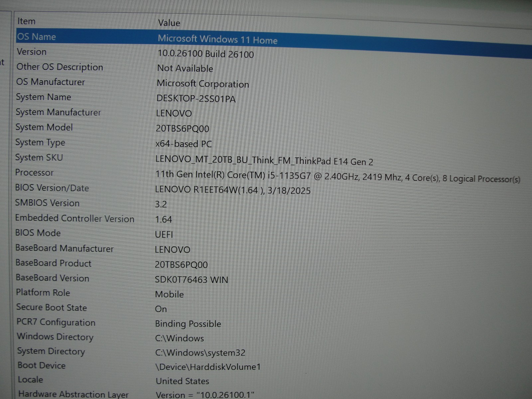Select the System Model row
Viewport: 532px width, 399px height.
44,127
